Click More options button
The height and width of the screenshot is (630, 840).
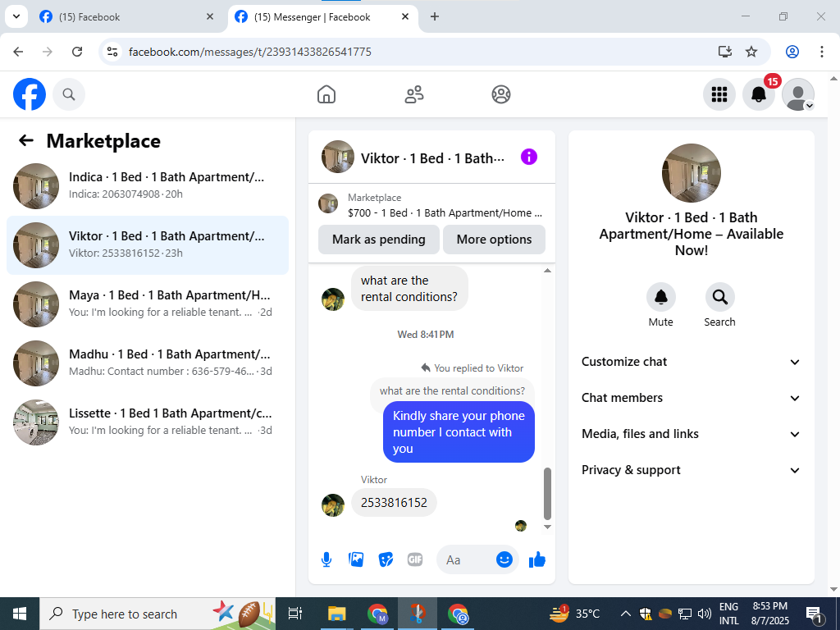[494, 240]
